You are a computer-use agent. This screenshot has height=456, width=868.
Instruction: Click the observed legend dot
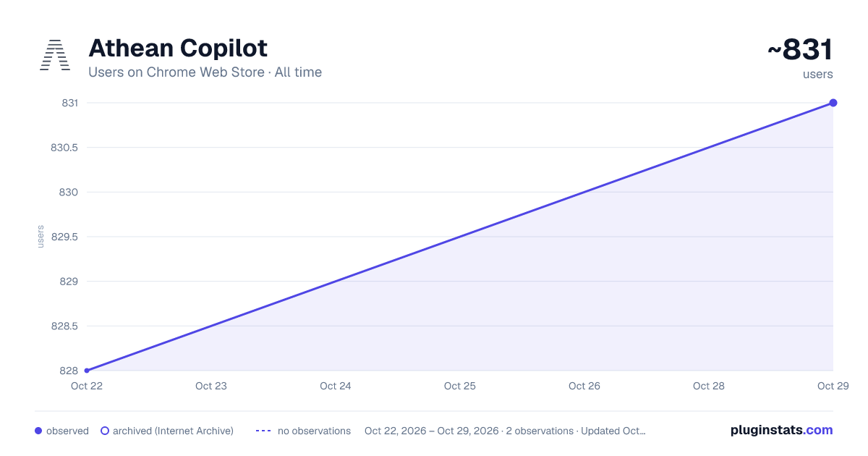point(38,431)
